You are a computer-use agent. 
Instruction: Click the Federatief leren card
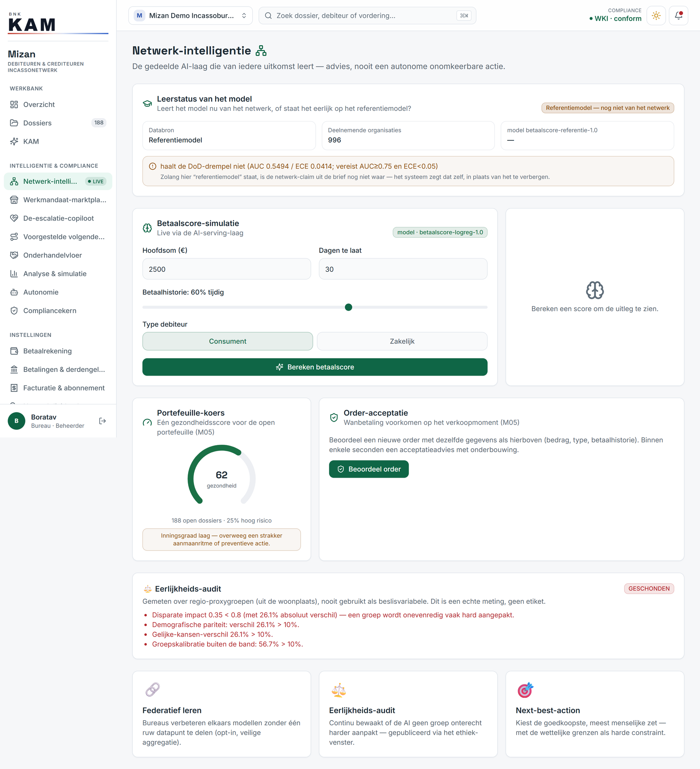[221, 714]
